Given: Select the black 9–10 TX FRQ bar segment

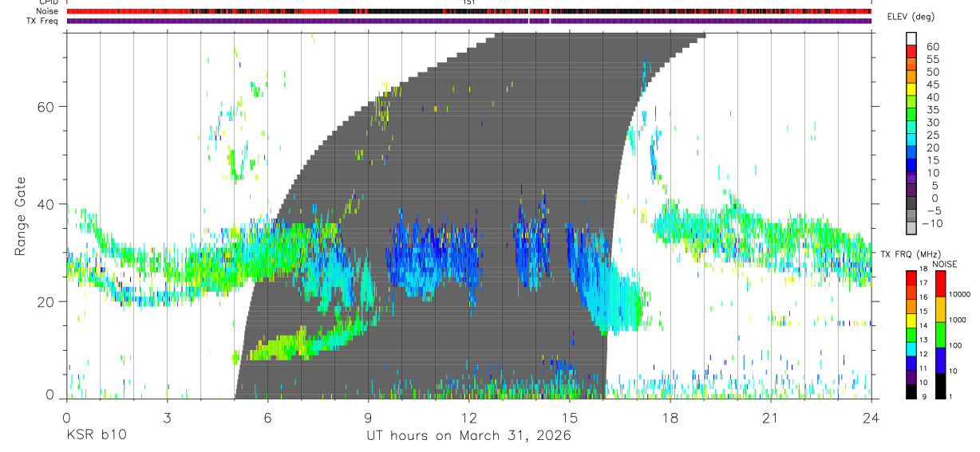Looking at the screenshot, I should click(x=911, y=391).
